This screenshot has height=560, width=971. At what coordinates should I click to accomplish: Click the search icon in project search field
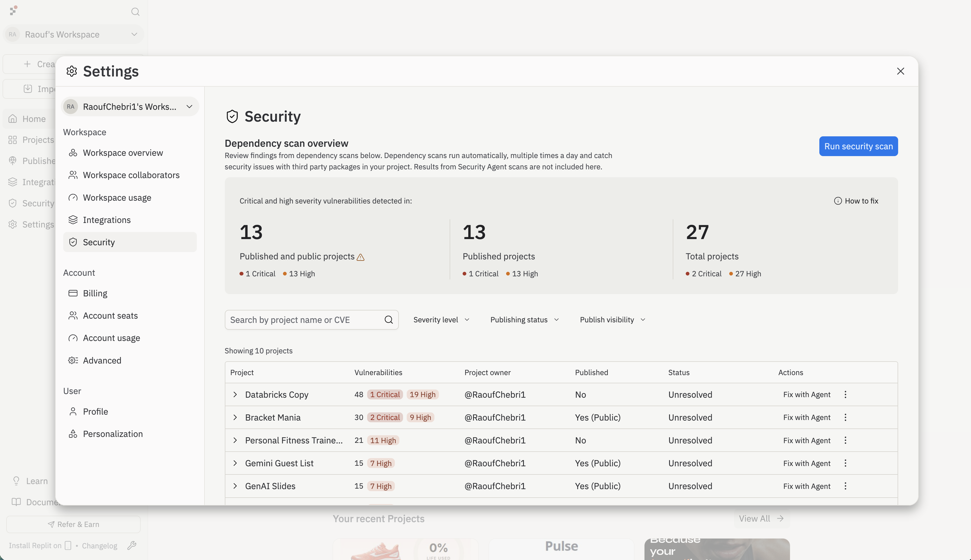coord(388,320)
